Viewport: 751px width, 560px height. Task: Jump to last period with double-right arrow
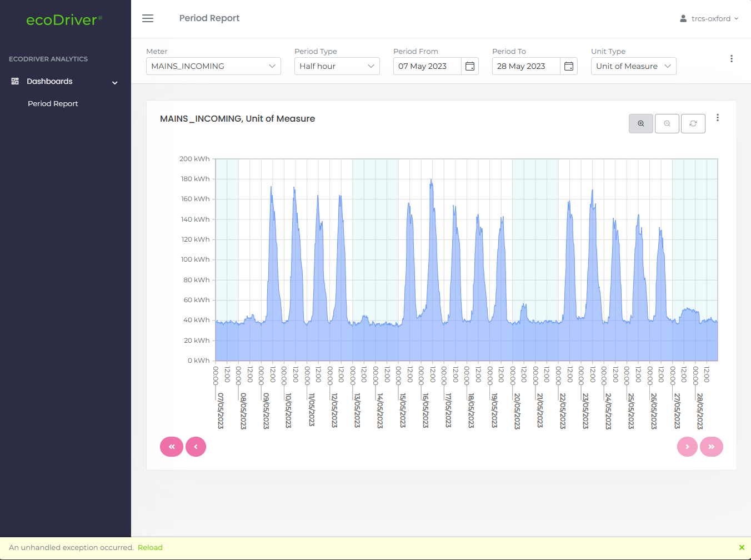tap(712, 447)
